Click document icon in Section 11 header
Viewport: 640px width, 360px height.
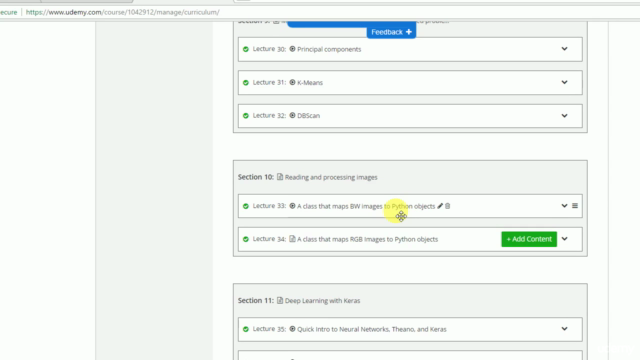tap(280, 300)
